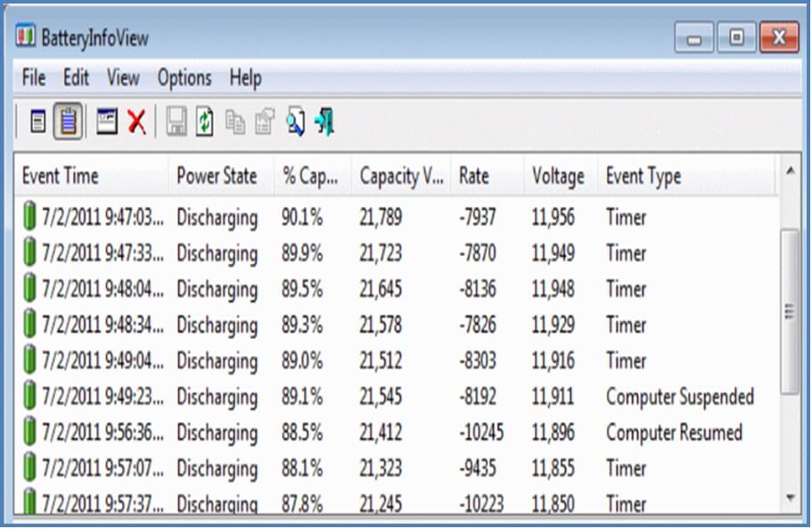Click battery icon of 9:48:34 row
The image size is (812, 529).
pos(29,325)
